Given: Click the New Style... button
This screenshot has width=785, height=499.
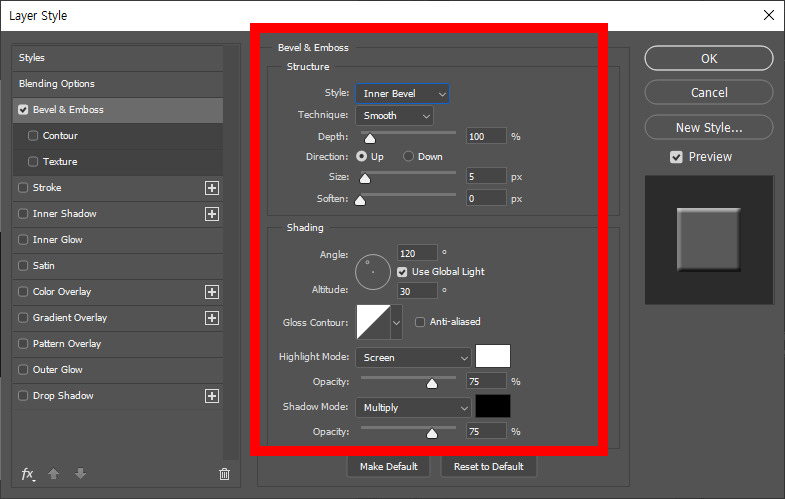Looking at the screenshot, I should click(x=709, y=128).
